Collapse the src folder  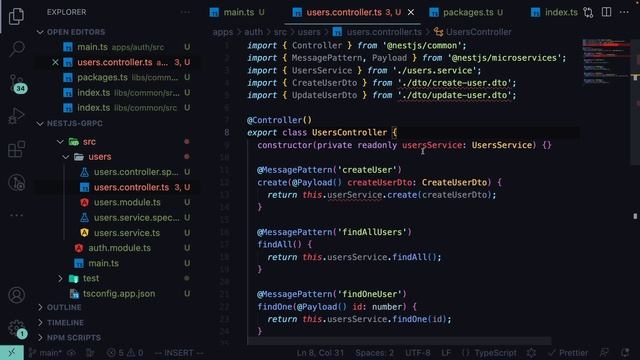(x=89, y=142)
